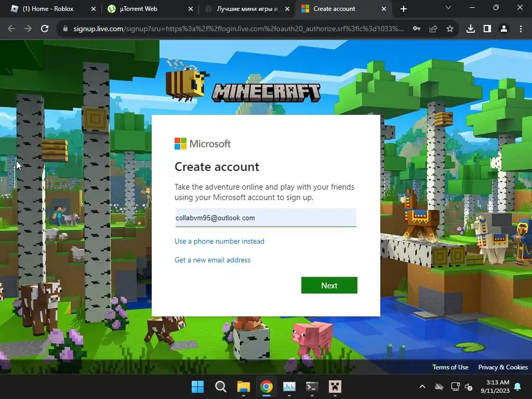The width and height of the screenshot is (532, 399).
Task: Close the Лучшие мини игры tab
Action: pyautogui.click(x=287, y=9)
